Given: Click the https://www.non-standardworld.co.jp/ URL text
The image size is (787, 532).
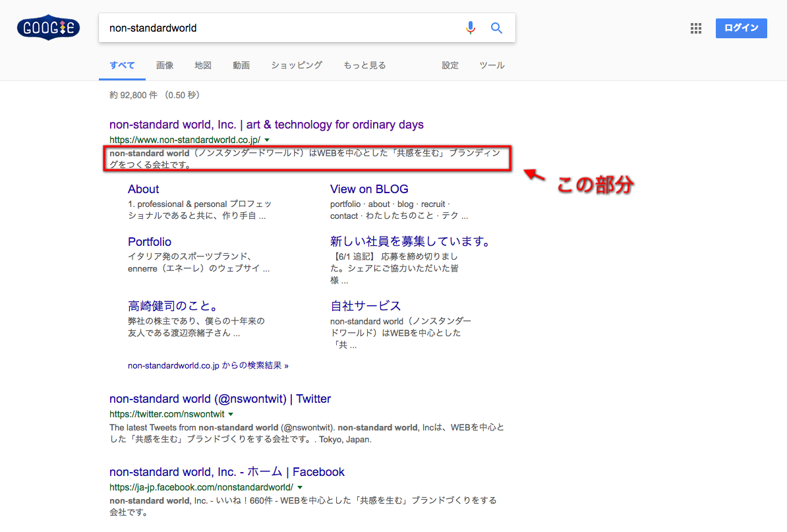Looking at the screenshot, I should click(185, 140).
